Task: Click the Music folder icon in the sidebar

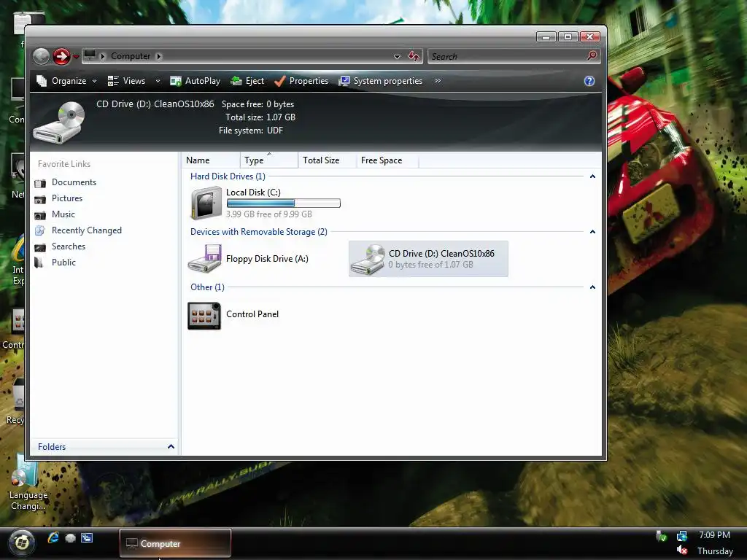Action: click(41, 215)
